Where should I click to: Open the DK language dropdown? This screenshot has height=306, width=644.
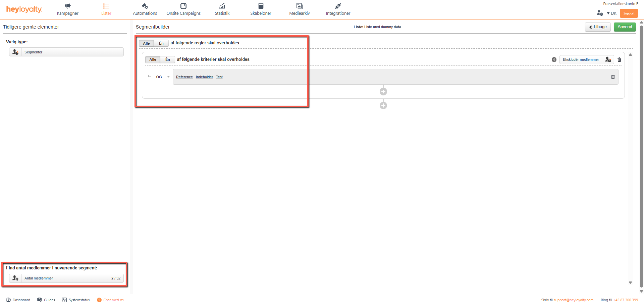pos(612,13)
